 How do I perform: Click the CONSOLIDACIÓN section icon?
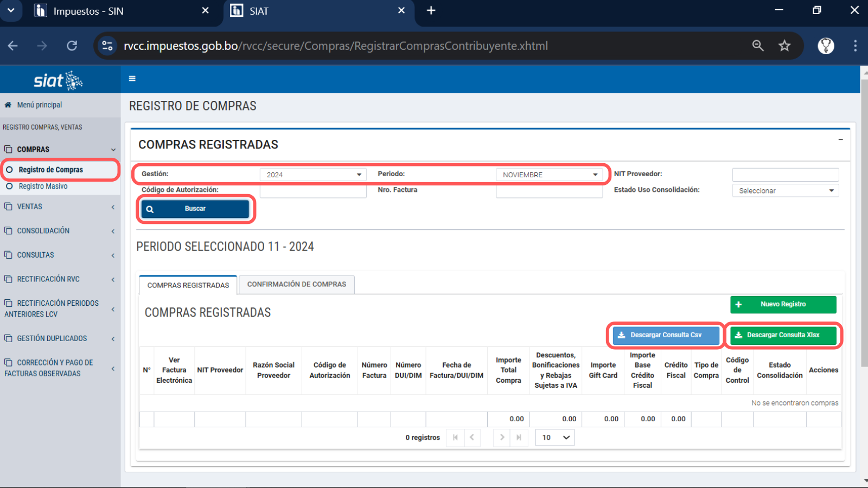pos(8,230)
